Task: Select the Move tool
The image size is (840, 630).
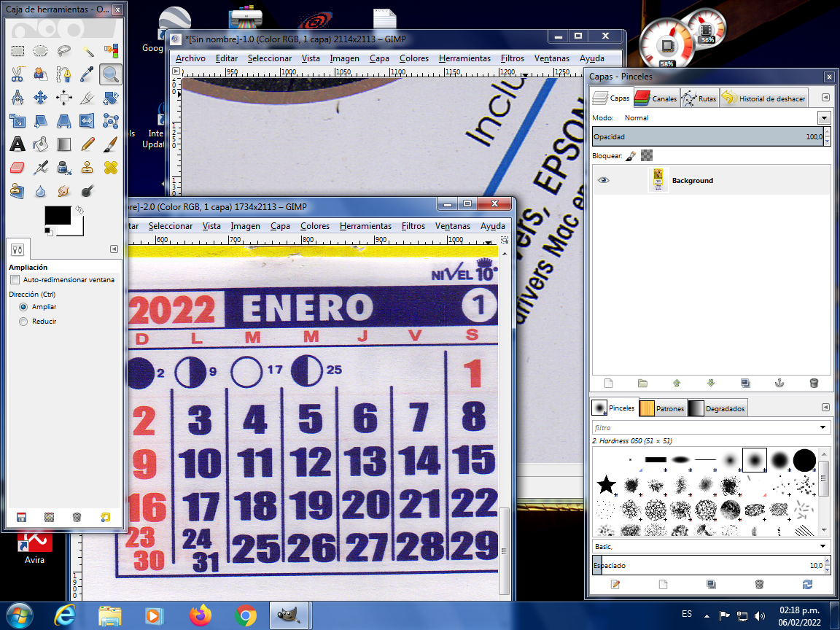Action: click(x=41, y=98)
